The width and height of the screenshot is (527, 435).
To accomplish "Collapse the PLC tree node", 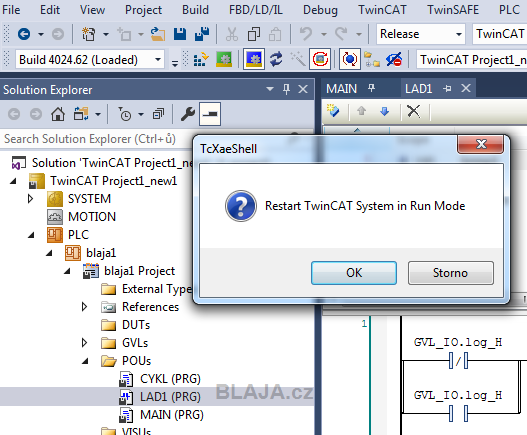I will 31,235.
